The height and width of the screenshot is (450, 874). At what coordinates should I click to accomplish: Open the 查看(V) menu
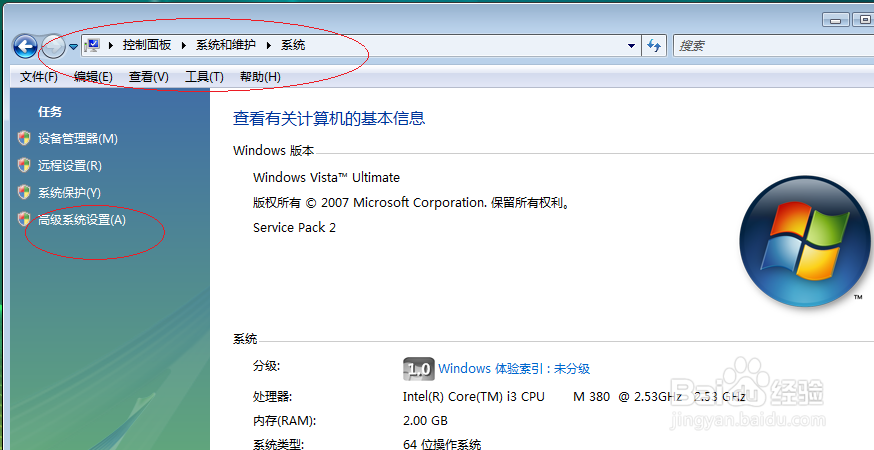click(148, 76)
